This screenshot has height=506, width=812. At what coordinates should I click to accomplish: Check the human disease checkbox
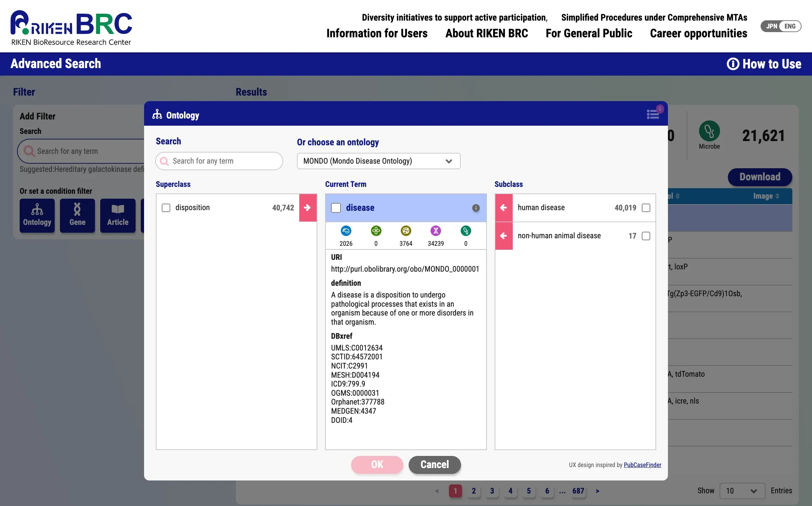(646, 208)
